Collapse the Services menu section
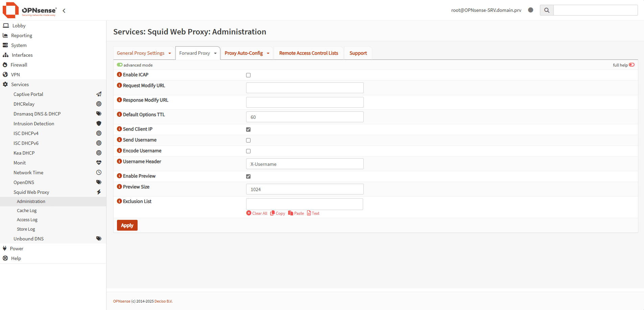The height and width of the screenshot is (310, 644). click(53, 84)
